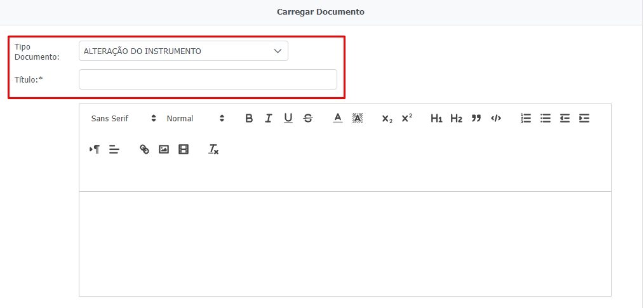Enable strikethrough text

[308, 118]
